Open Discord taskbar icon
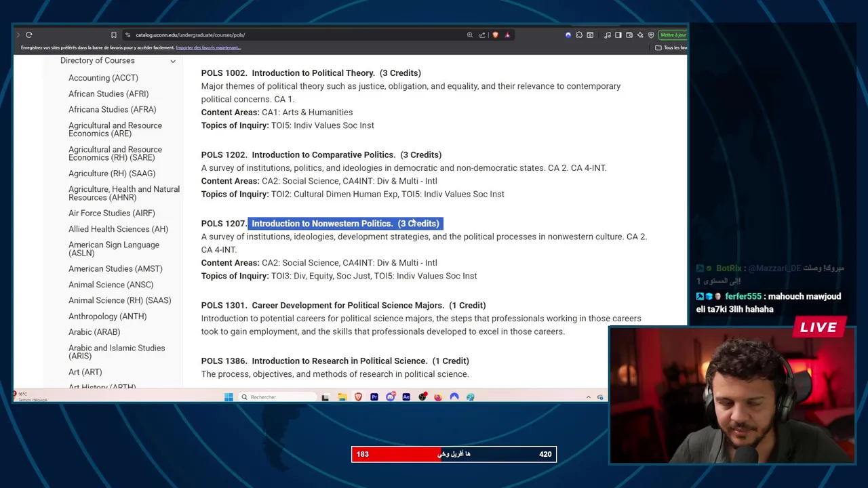The width and height of the screenshot is (868, 488). coord(390,396)
